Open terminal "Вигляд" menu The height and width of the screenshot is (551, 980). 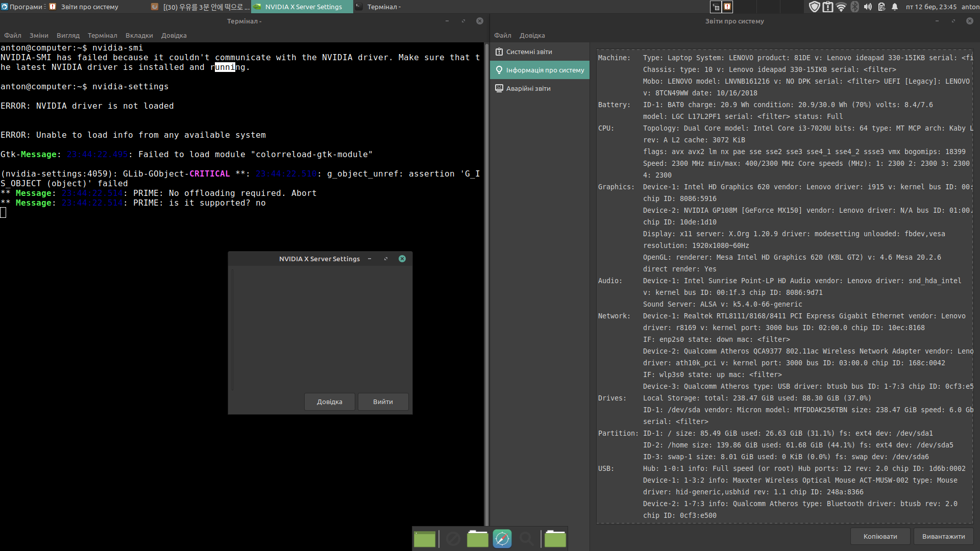pos(68,35)
